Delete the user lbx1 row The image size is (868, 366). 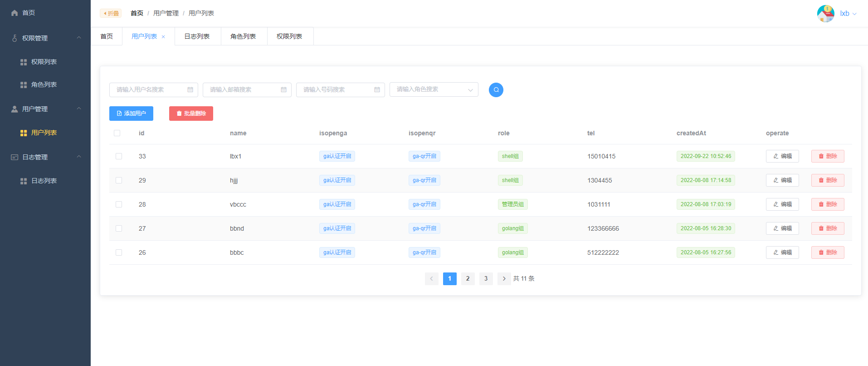(x=828, y=156)
